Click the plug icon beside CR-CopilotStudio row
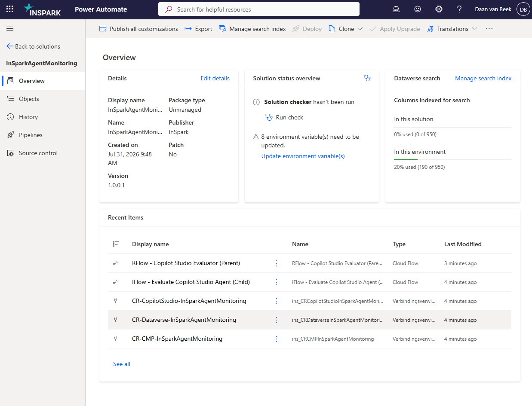 click(116, 301)
